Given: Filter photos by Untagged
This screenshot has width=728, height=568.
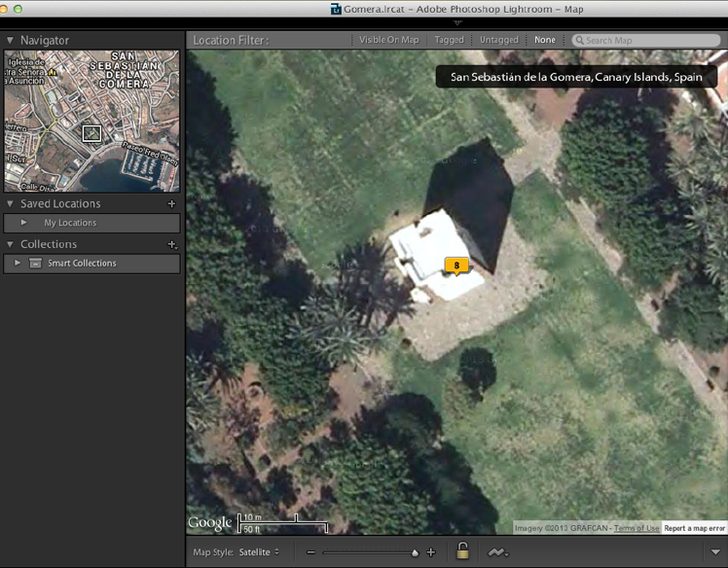Looking at the screenshot, I should click(x=499, y=40).
